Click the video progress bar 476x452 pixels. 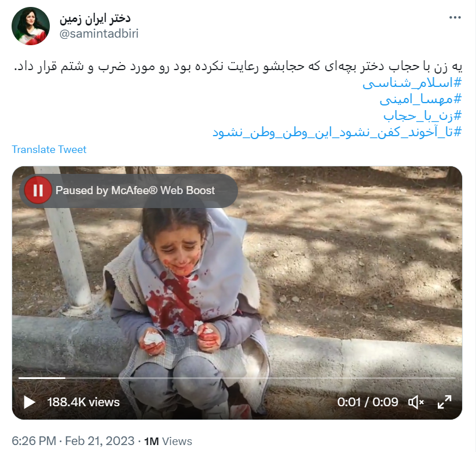[237, 378]
